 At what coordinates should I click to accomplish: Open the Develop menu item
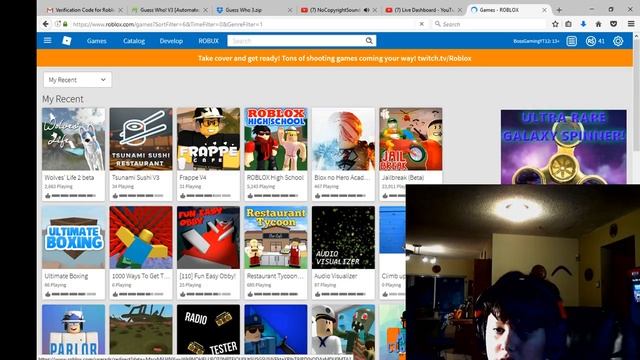pos(171,41)
